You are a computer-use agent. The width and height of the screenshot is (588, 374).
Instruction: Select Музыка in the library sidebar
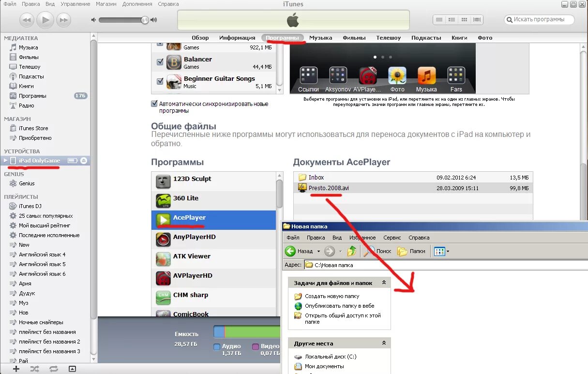point(28,47)
